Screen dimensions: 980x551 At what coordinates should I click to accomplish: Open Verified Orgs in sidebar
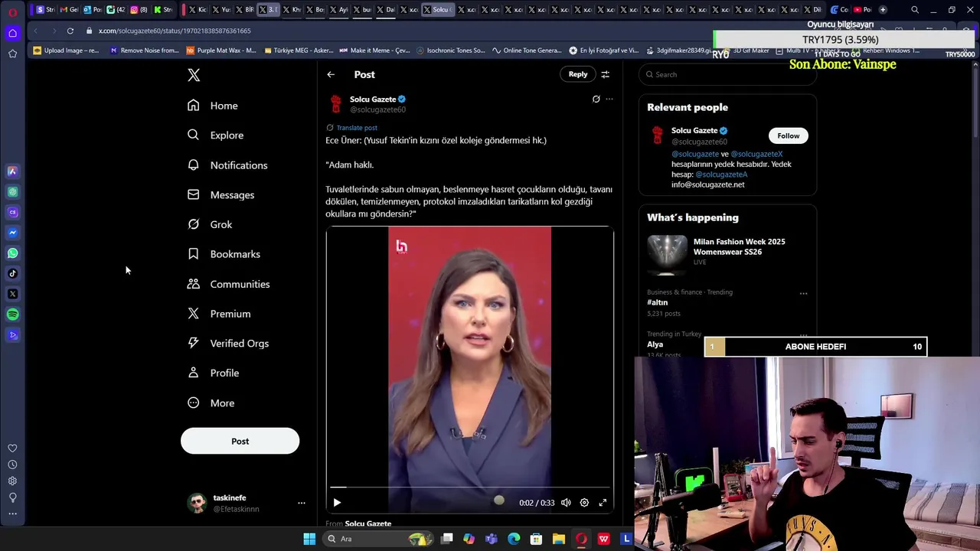[x=228, y=344]
